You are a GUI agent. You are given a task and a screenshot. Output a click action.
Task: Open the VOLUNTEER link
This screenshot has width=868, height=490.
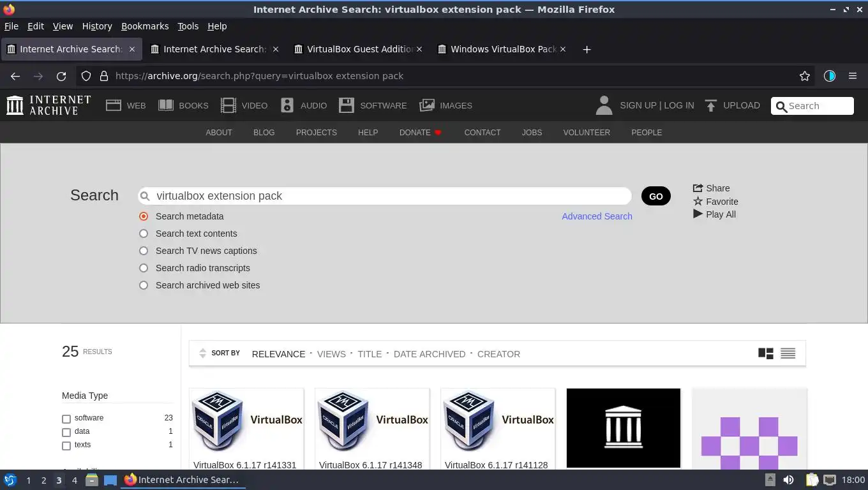tap(587, 133)
